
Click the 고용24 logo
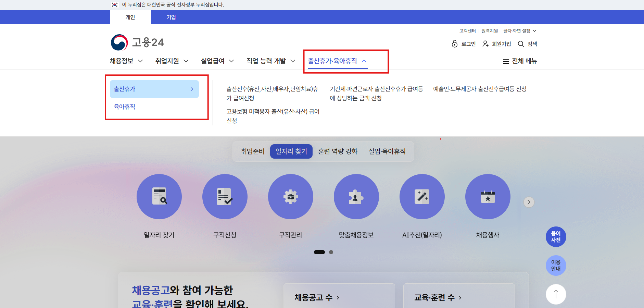pos(137,42)
